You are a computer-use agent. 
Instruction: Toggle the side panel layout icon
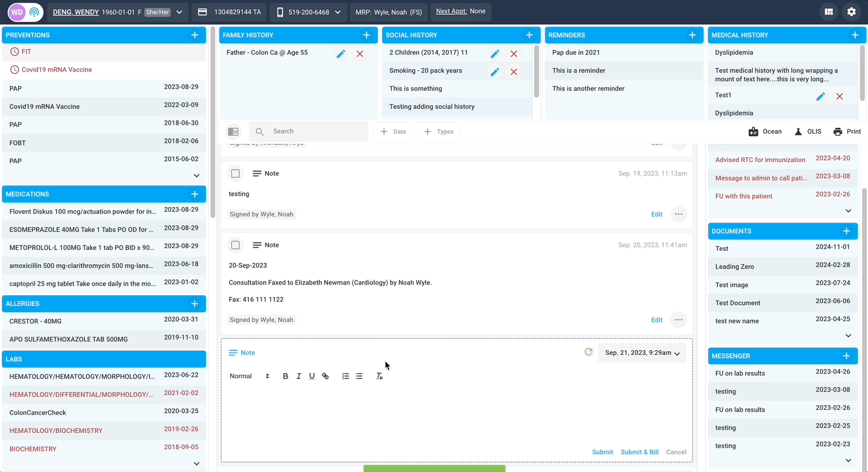234,131
